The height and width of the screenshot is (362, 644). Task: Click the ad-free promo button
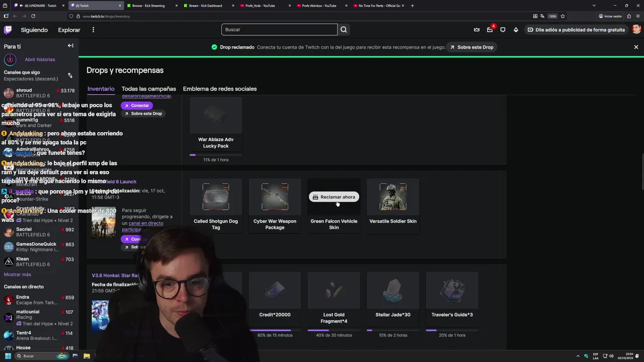pos(576,30)
